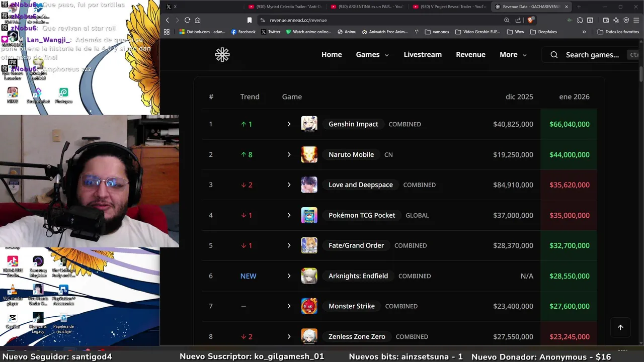Switch to the Myriad Celestia Trailer tab
The height and width of the screenshot is (362, 644).
(285, 7)
